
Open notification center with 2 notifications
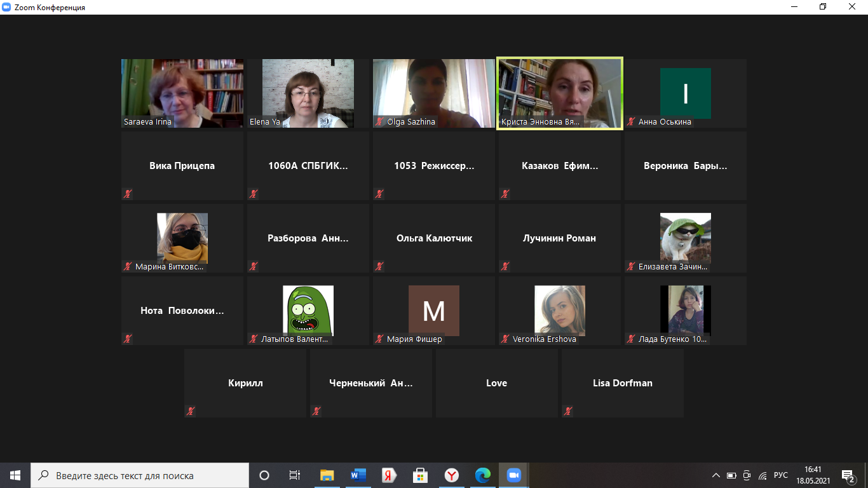[848, 475]
